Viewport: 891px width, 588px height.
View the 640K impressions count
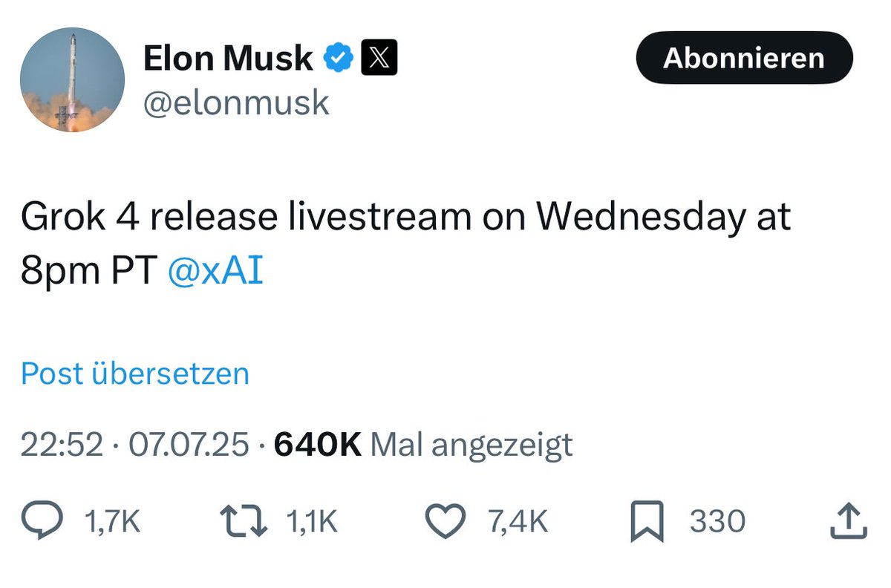(x=319, y=444)
